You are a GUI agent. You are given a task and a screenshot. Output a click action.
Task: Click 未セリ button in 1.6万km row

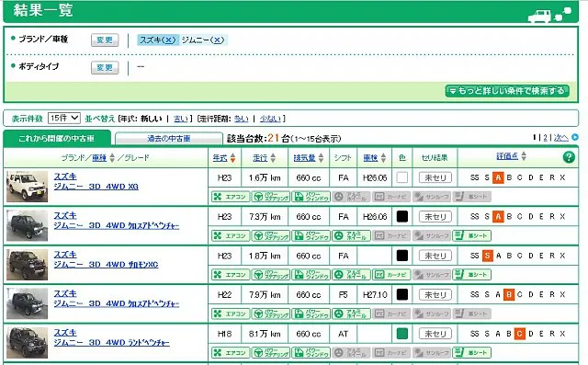coord(435,177)
